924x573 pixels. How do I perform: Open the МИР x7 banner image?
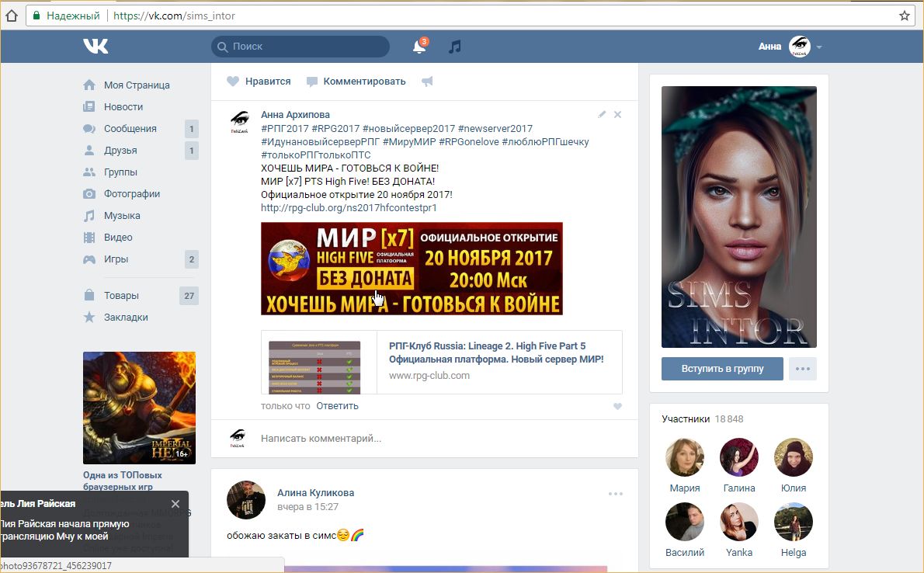412,269
